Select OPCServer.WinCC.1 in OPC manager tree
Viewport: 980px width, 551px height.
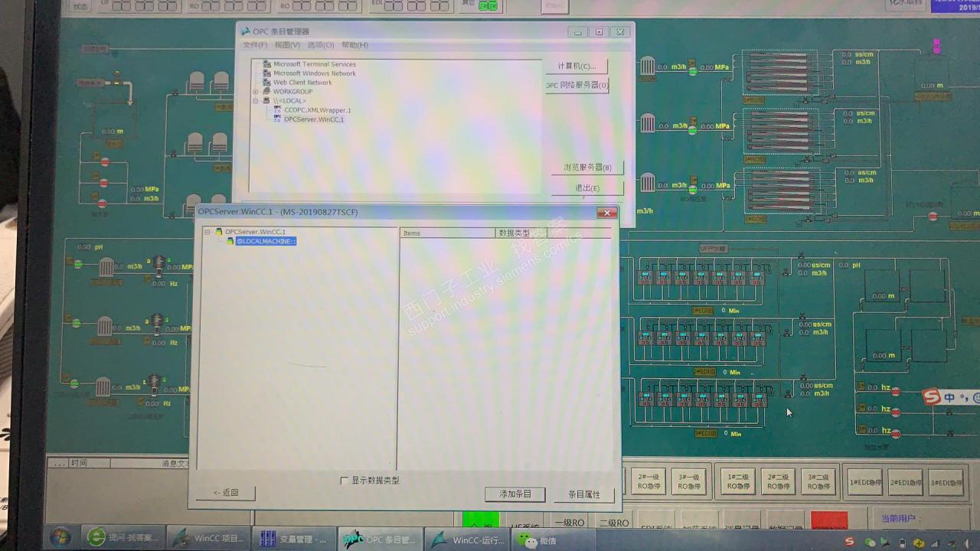(314, 119)
